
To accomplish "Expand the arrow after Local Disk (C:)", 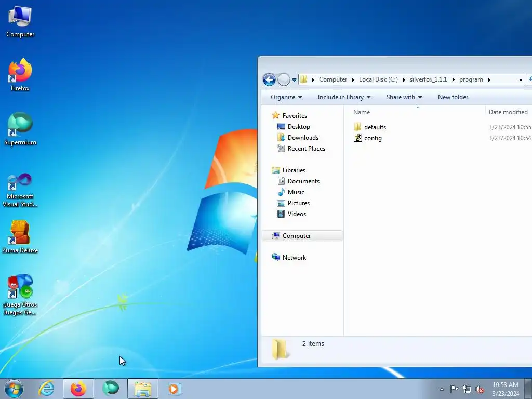I will click(404, 79).
